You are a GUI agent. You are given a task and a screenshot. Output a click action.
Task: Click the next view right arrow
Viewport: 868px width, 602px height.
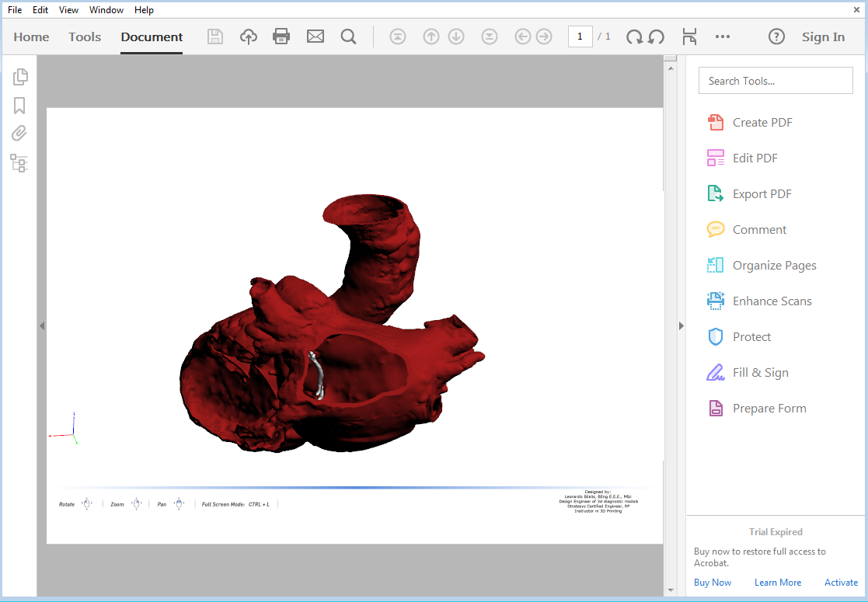click(x=544, y=37)
